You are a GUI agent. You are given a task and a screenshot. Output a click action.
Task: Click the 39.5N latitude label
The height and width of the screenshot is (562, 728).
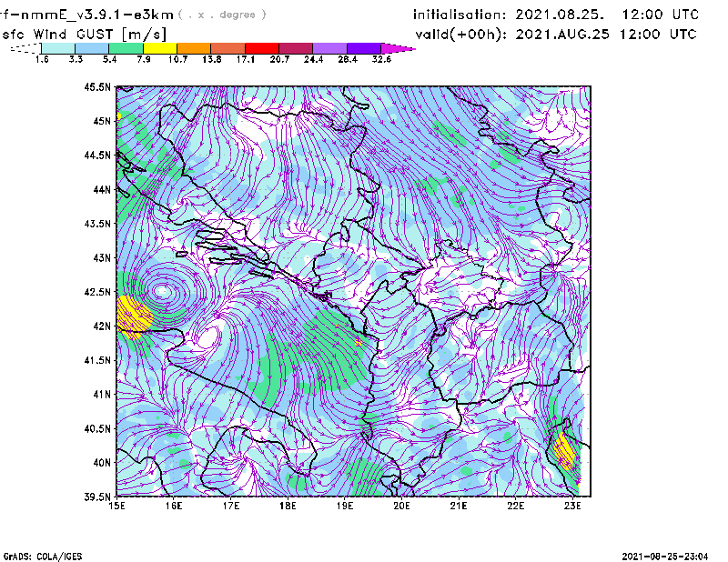(x=97, y=497)
